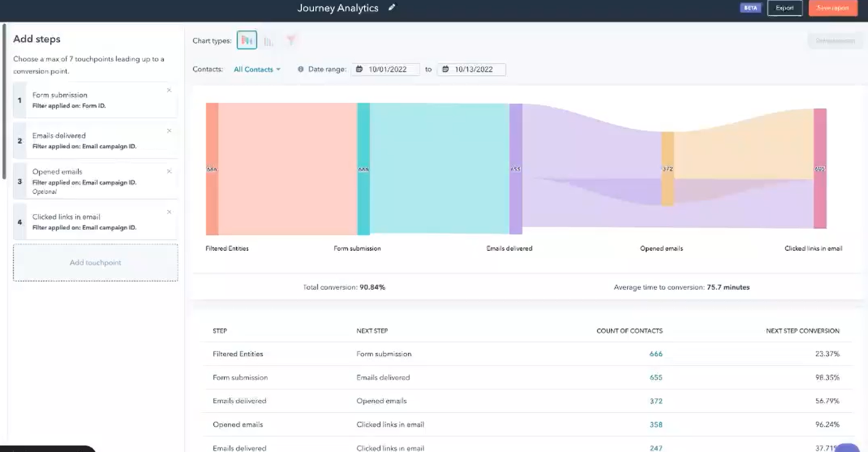Click the Add touchpoint box
The width and height of the screenshot is (868, 452).
pyautogui.click(x=95, y=263)
